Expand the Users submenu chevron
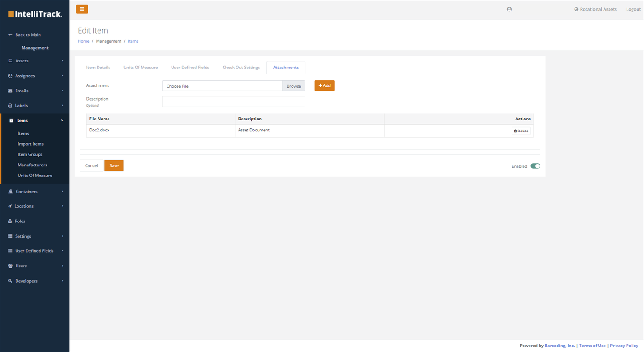644x352 pixels. (x=63, y=266)
